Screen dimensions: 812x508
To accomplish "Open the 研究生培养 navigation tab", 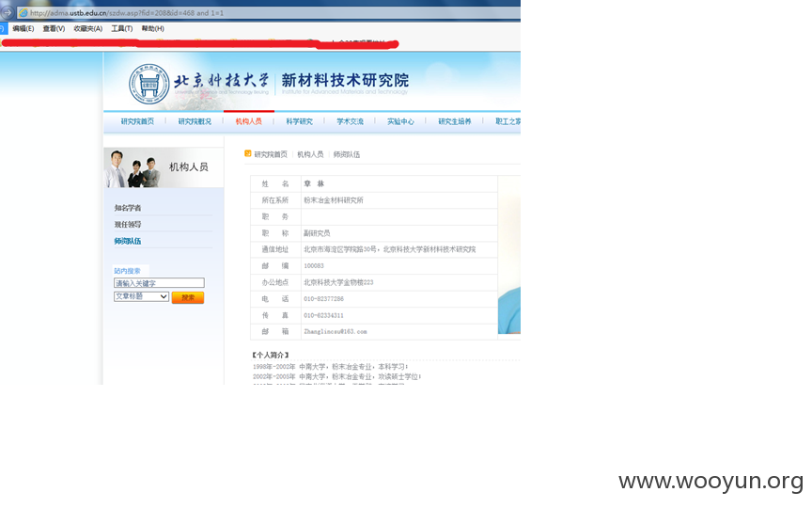I will point(455,121).
